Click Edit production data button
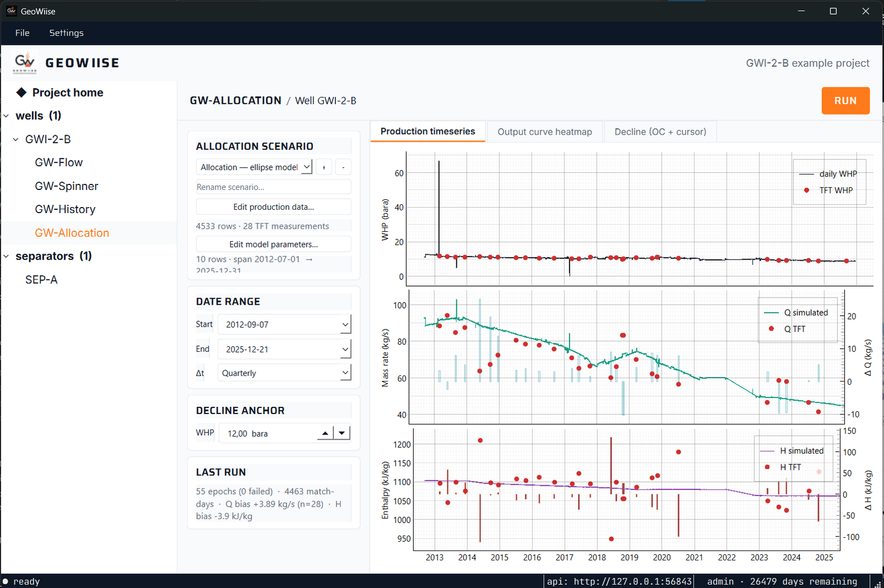 tap(273, 207)
